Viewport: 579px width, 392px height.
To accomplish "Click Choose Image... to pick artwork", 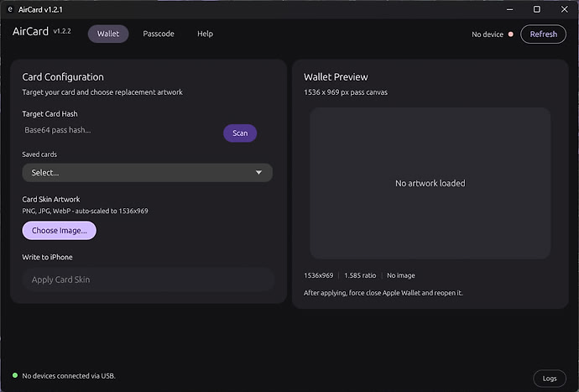I will click(59, 231).
